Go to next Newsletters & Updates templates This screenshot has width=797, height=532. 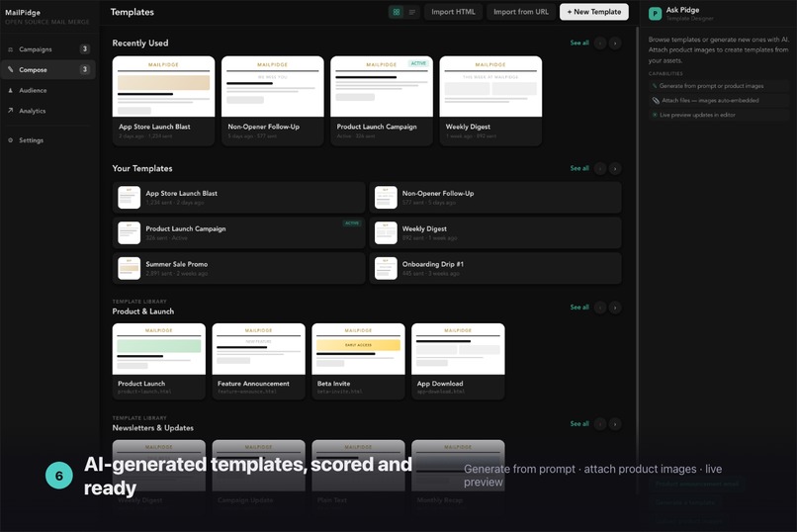click(615, 424)
